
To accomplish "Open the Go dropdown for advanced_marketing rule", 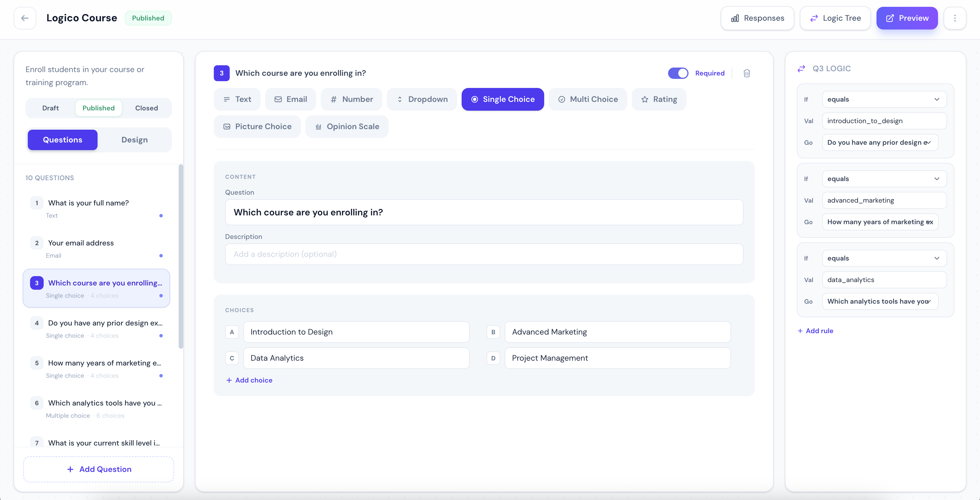I will 880,222.
